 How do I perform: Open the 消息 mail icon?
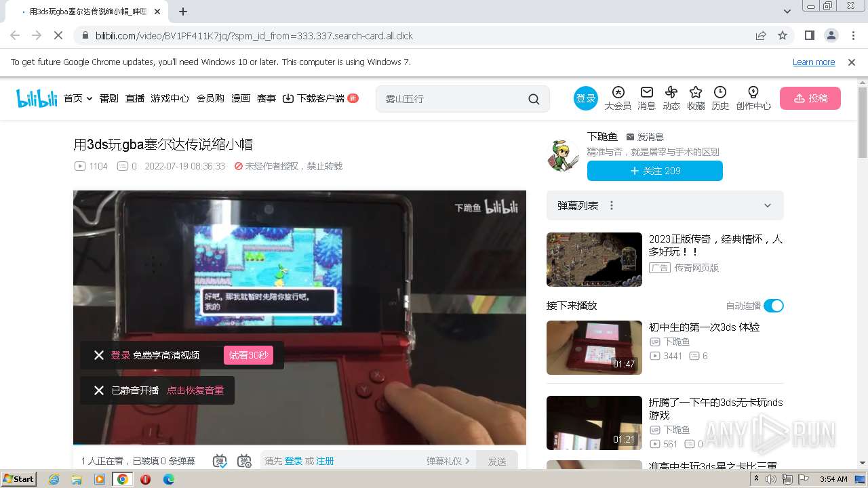point(647,98)
